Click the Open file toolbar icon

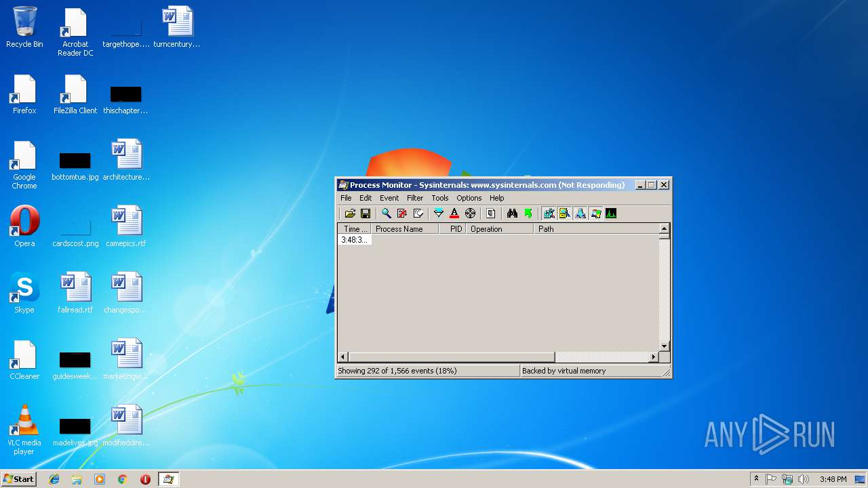[350, 213]
